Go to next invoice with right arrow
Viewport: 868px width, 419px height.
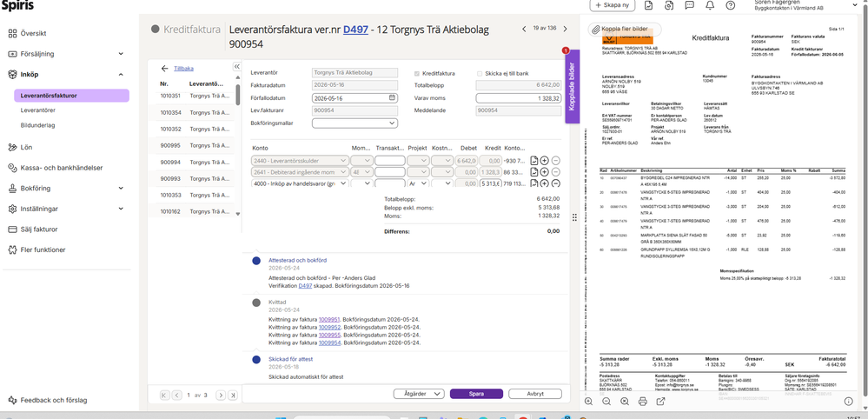[x=565, y=29]
